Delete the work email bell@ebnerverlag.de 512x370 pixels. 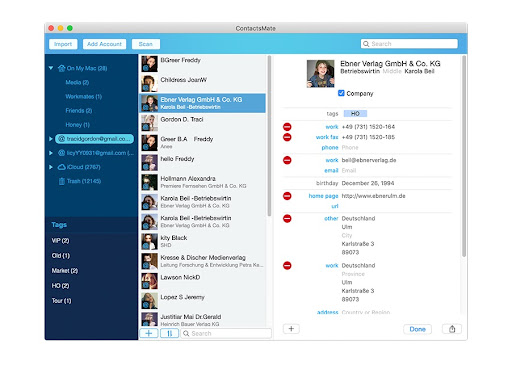click(287, 160)
